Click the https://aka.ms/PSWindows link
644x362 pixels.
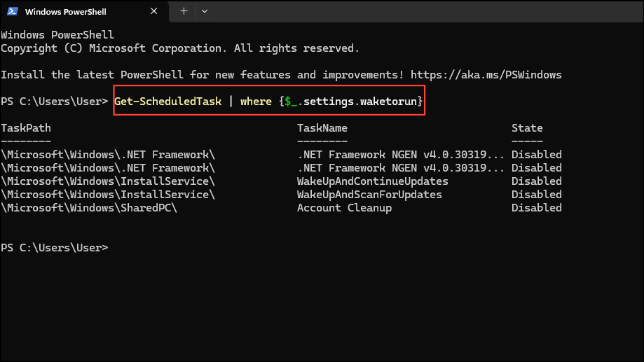tap(486, 75)
